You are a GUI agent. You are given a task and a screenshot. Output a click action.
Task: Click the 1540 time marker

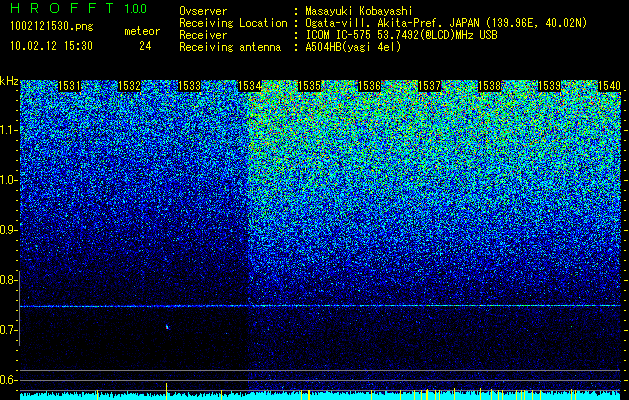(609, 86)
